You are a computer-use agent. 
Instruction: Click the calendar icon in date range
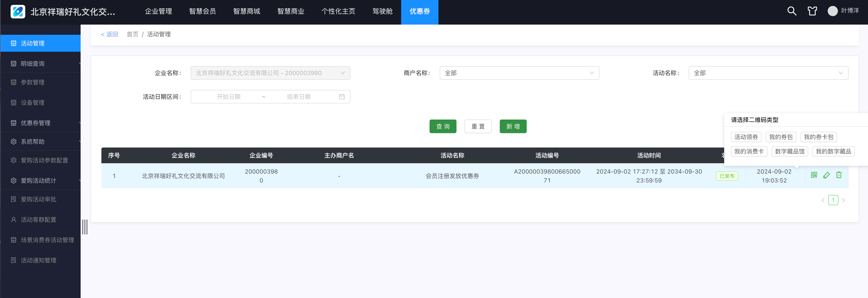pos(342,97)
